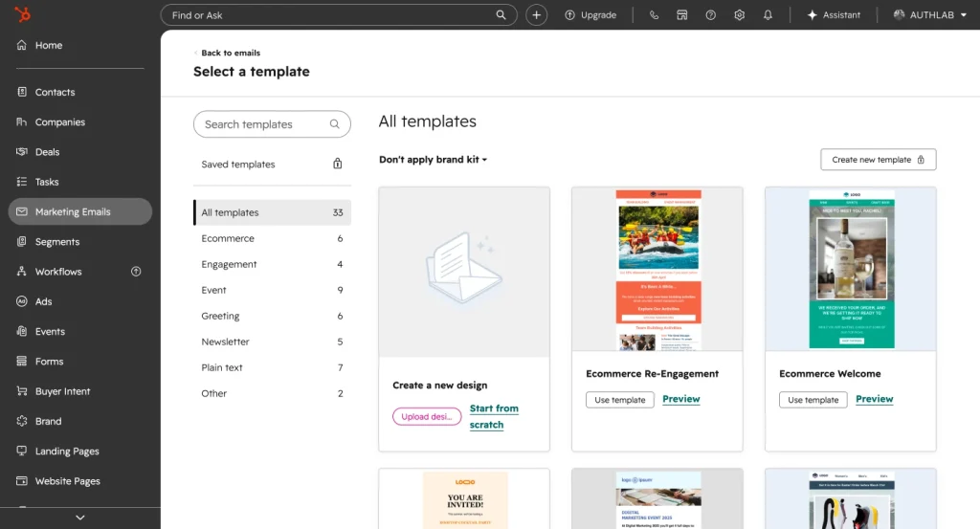Expand the AUTHLAB account menu
This screenshot has height=529, width=980.
[929, 15]
